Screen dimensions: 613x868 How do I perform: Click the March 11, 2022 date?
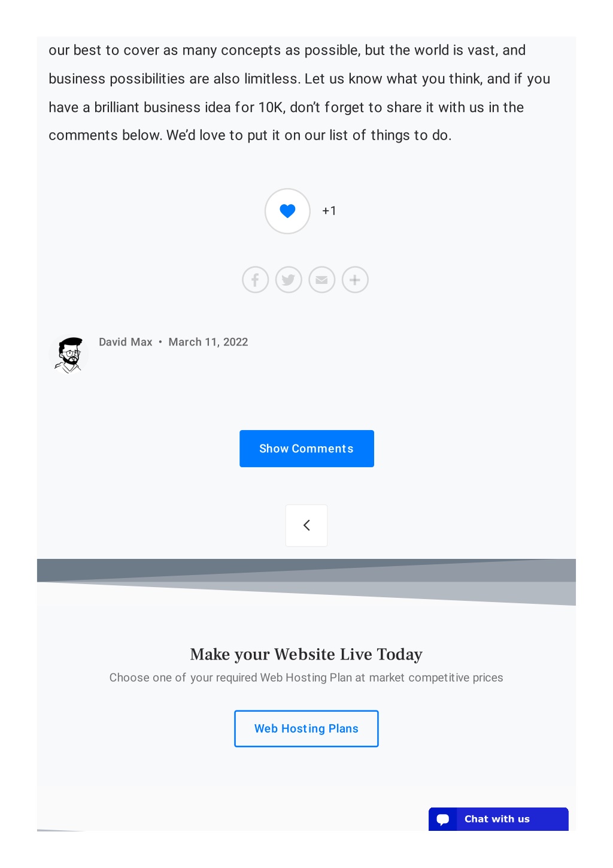pyautogui.click(x=208, y=342)
